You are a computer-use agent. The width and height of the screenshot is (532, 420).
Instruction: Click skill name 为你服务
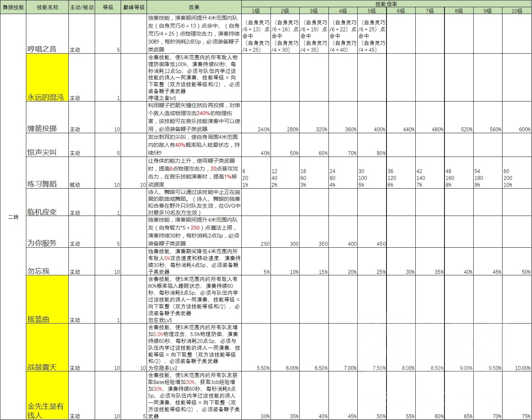(x=47, y=232)
